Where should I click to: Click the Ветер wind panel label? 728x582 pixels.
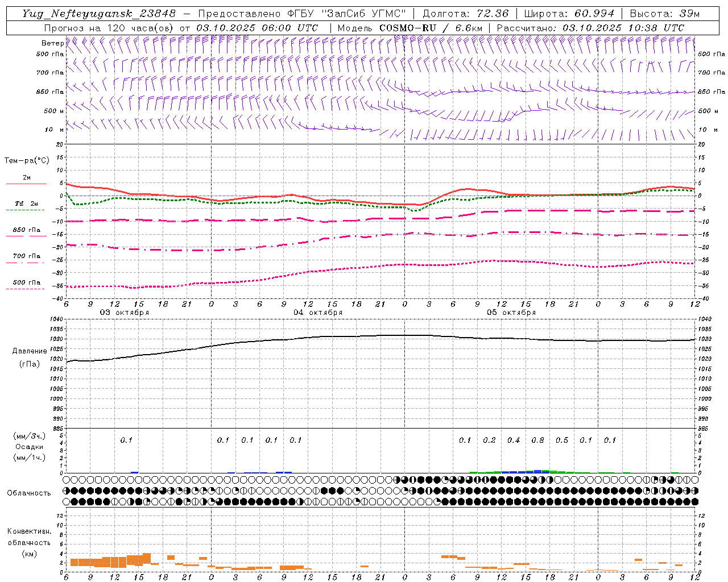52,43
